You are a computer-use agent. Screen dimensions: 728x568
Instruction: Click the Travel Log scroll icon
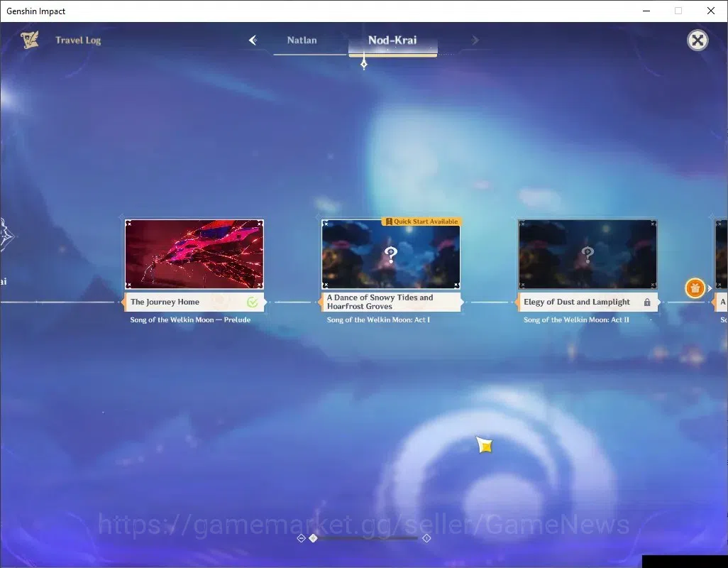(x=30, y=40)
